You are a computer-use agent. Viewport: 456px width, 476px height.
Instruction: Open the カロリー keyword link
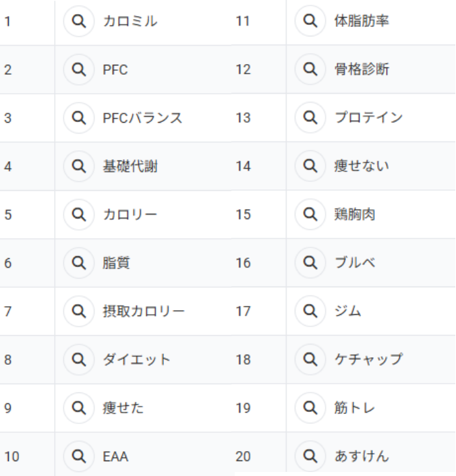(130, 214)
